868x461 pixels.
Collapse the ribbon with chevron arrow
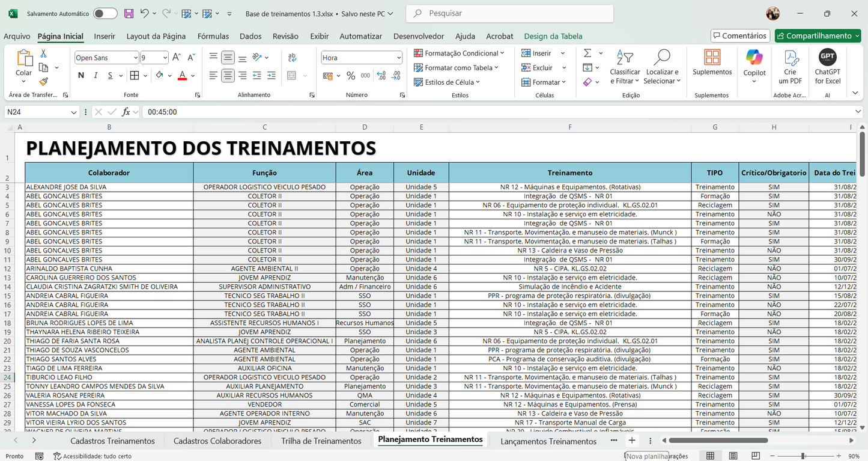click(x=855, y=93)
